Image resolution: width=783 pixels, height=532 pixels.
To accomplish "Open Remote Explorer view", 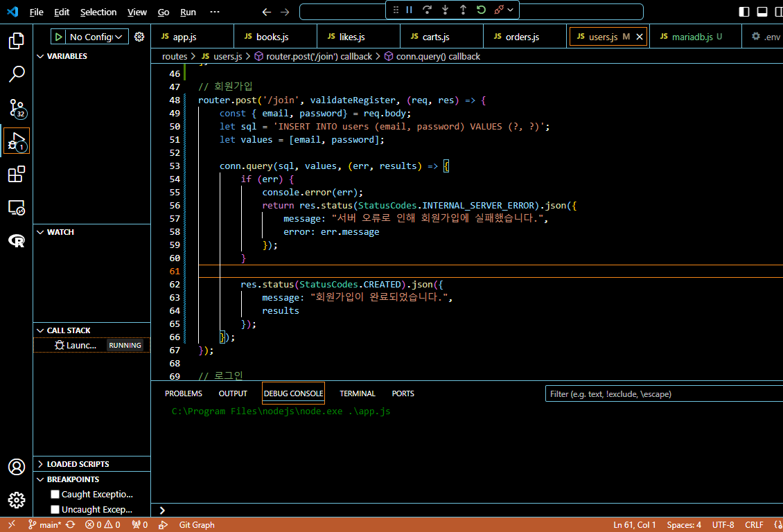I will (17, 208).
